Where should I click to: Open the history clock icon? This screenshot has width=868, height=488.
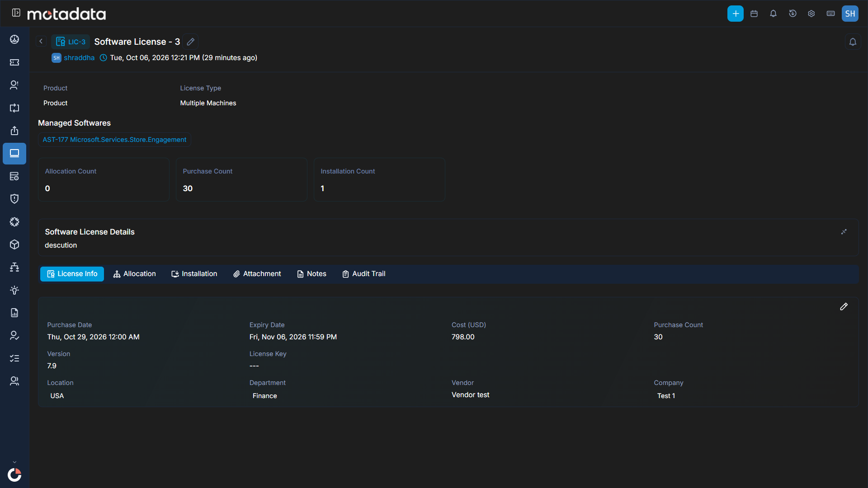pyautogui.click(x=793, y=14)
